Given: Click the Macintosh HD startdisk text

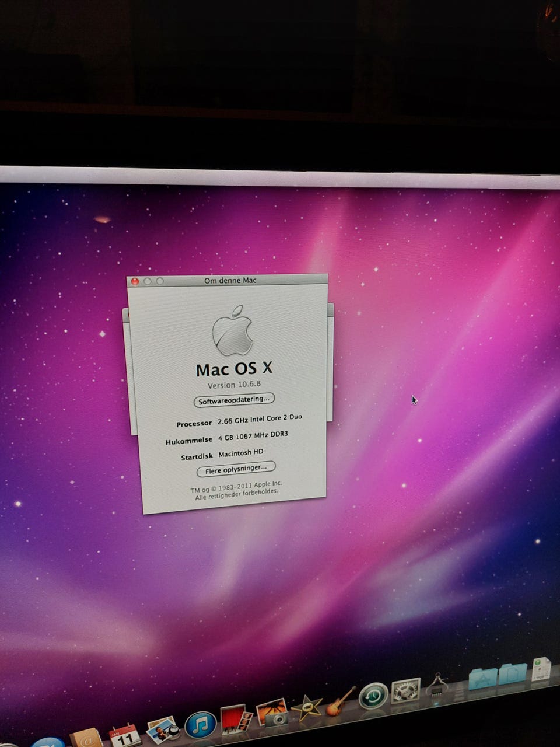Looking at the screenshot, I should (x=240, y=453).
